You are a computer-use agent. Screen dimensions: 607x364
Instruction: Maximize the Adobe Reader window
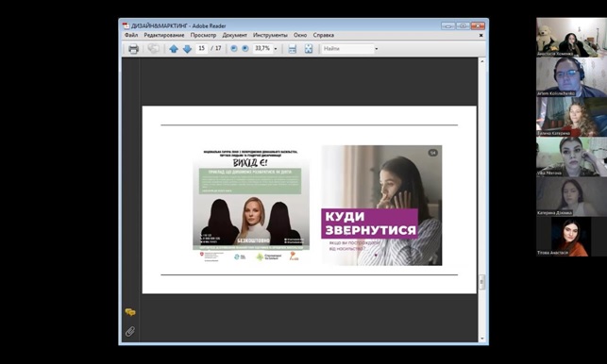[x=463, y=25]
